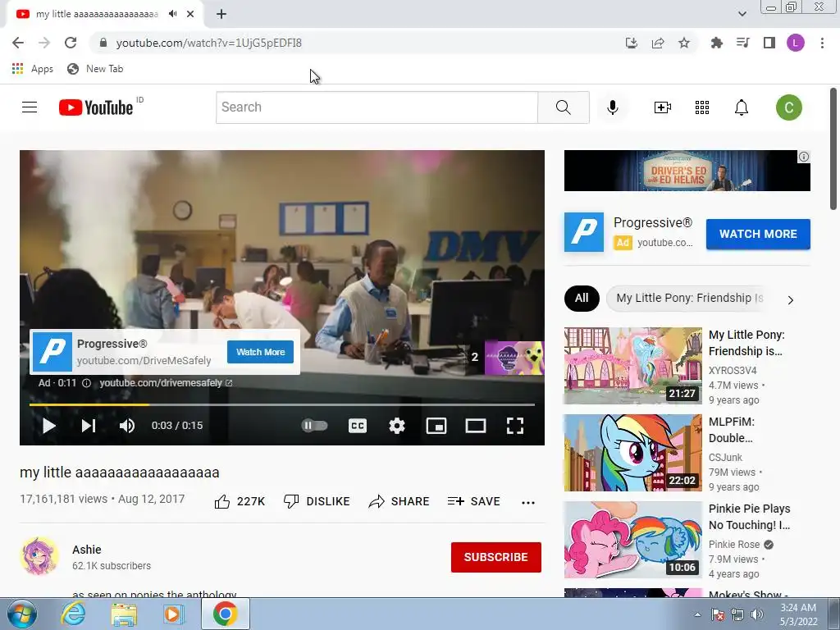Open the Apps bookmark shortcut

coord(33,69)
